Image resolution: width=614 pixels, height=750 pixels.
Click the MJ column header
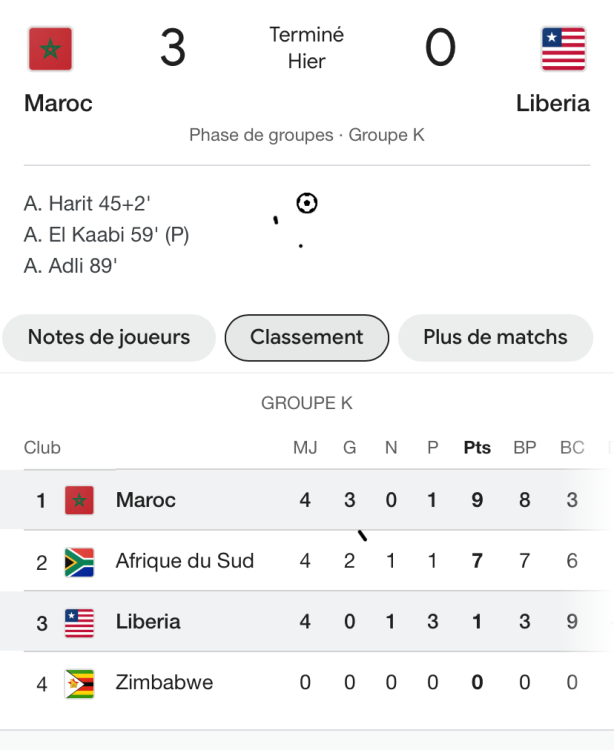[305, 448]
